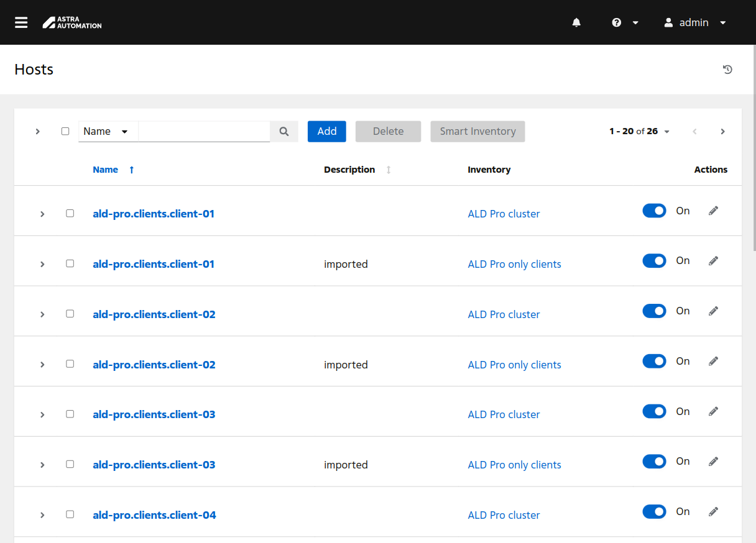Sort by the Name column header
Screen dimensions: 756x543
pyautogui.click(x=105, y=170)
